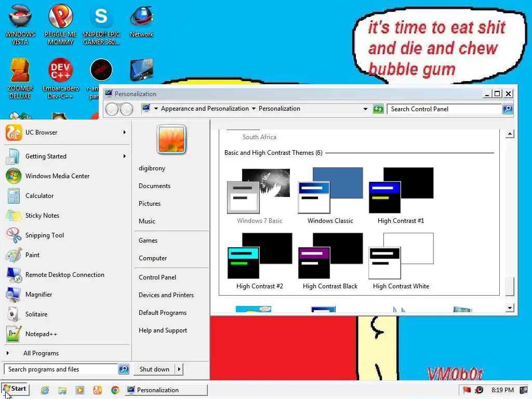Open dropdown after Appearance and Personalization breadcrumb
The height and width of the screenshot is (399, 532).
click(254, 109)
